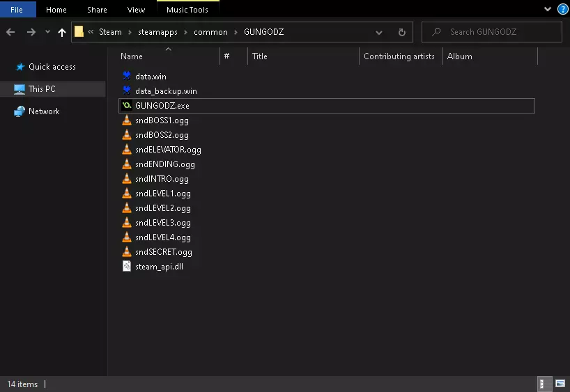Select This PC in the navigation pane
This screenshot has height=392, width=570.
pos(43,89)
